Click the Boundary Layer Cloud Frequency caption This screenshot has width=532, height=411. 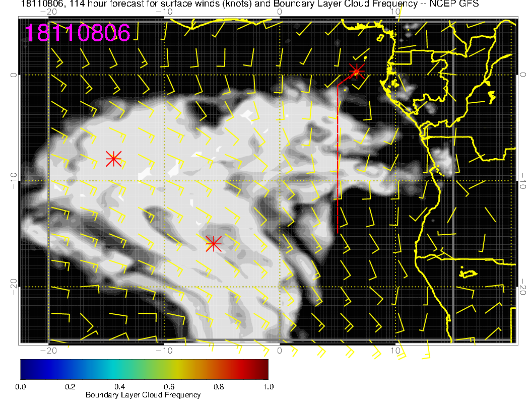click(x=143, y=395)
